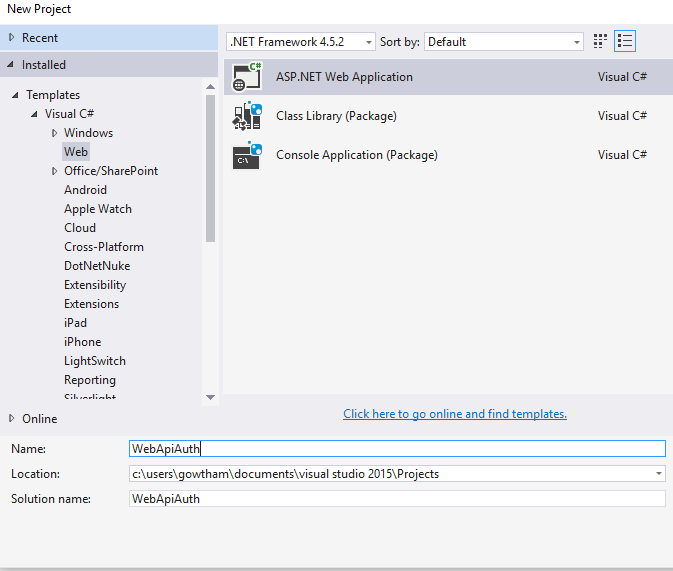Image resolution: width=673 pixels, height=571 pixels.
Task: Click the template tree scrollbar thumb
Action: [210, 169]
